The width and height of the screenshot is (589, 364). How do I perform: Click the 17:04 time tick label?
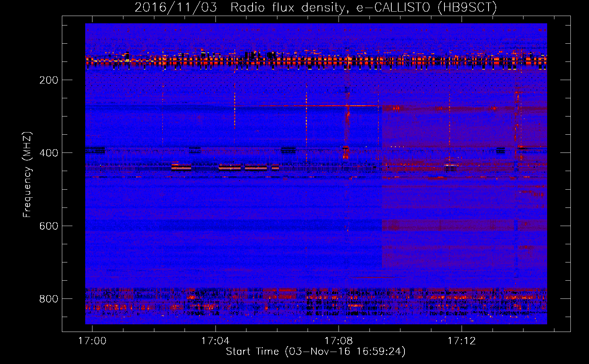[216, 341]
